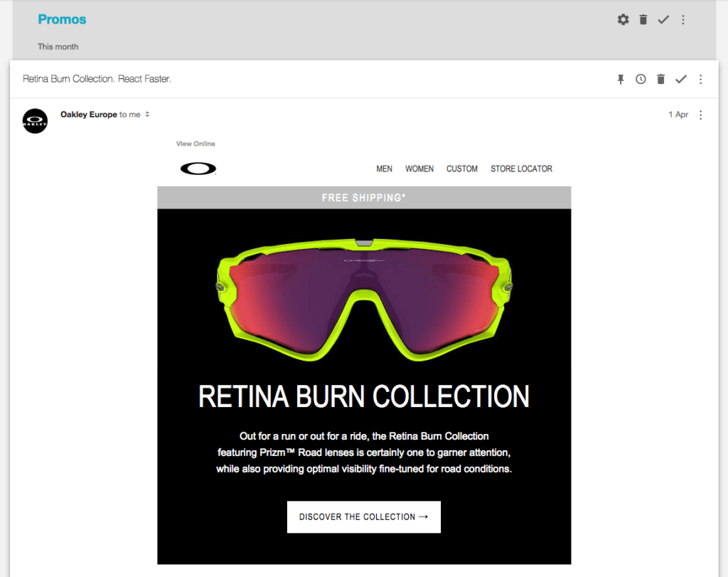Viewport: 728px width, 577px height.
Task: Open the WOMEN navigation link
Action: point(419,169)
